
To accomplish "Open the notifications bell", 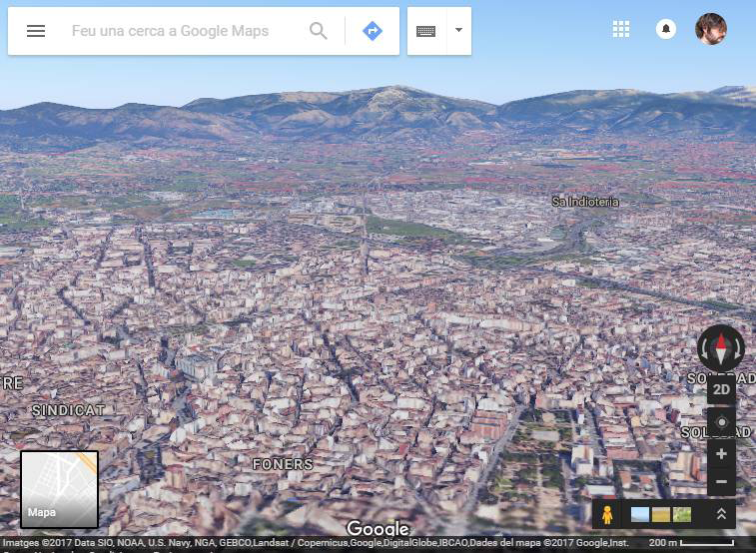I will click(x=665, y=30).
